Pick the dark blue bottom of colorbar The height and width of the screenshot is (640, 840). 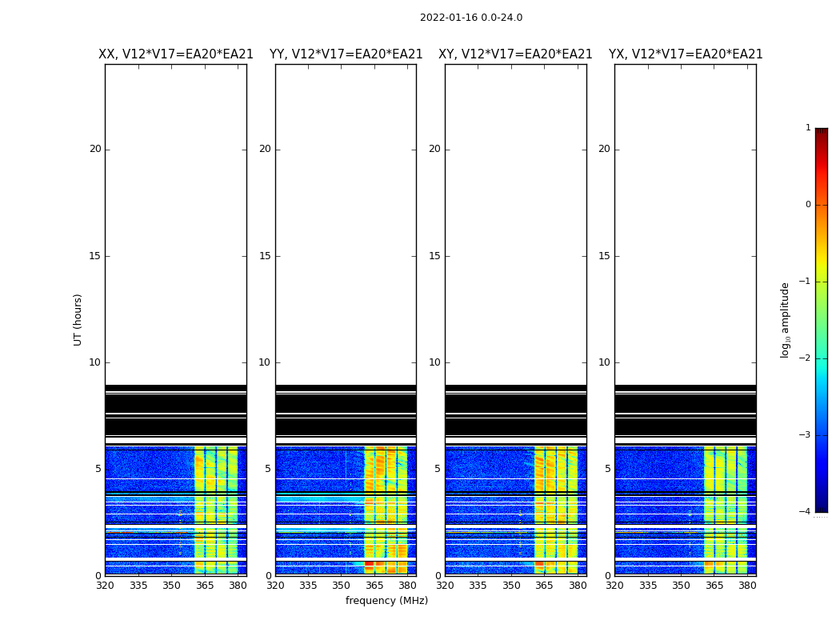click(821, 506)
